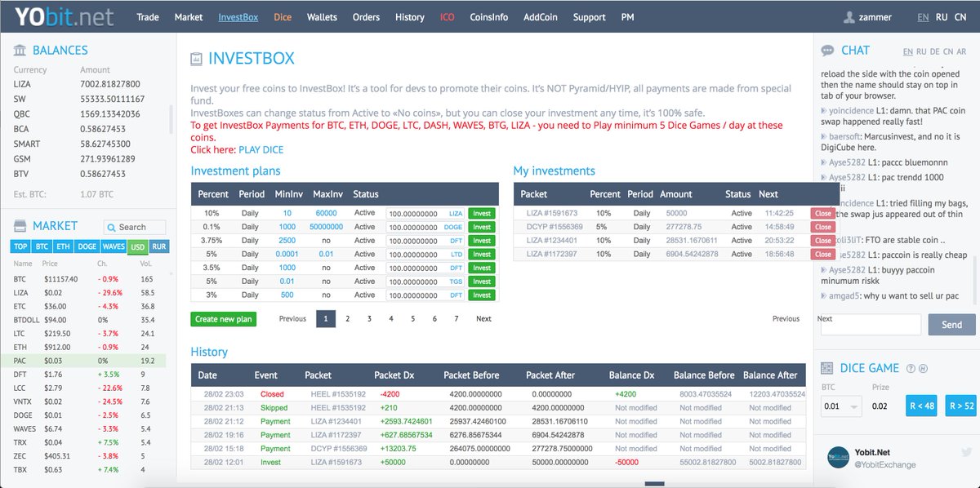The height and width of the screenshot is (488, 980).
Task: Click the Yobit.Net Twitter profile avatar
Action: coord(838,458)
